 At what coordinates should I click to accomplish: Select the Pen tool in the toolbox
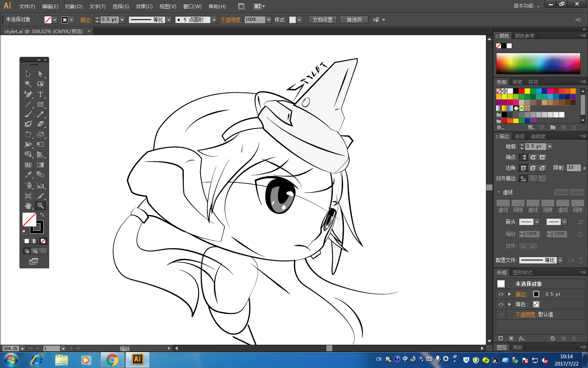point(28,94)
